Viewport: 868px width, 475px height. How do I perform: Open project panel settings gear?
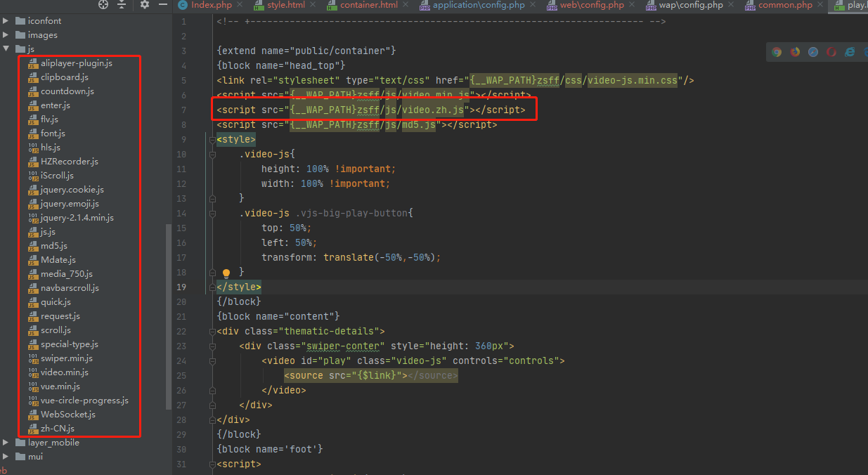[x=145, y=5]
